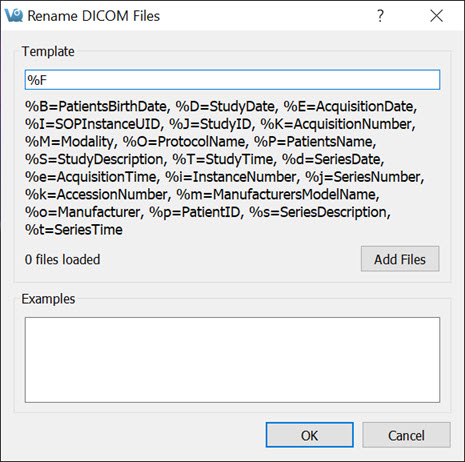The width and height of the screenshot is (465, 462).
Task: Dismiss the dialog with Cancel
Action: coord(406,435)
